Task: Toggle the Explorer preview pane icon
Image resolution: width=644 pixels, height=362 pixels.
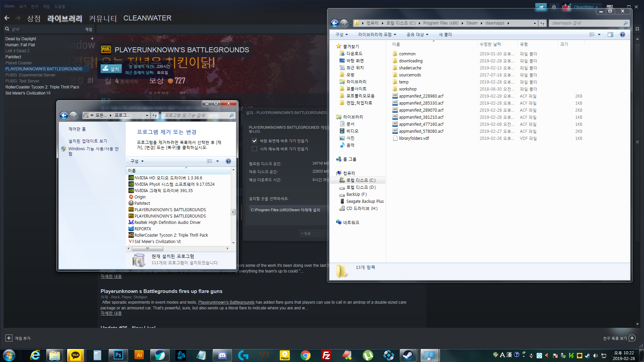Action: pyautogui.click(x=610, y=35)
